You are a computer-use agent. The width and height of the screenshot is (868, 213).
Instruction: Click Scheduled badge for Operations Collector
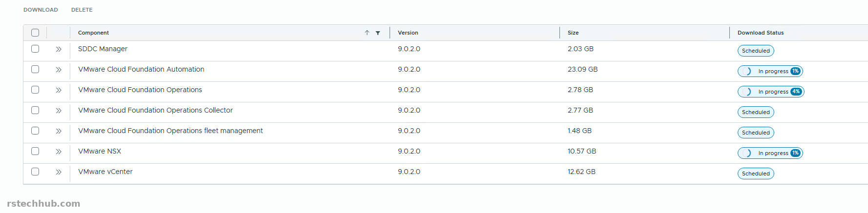756,112
